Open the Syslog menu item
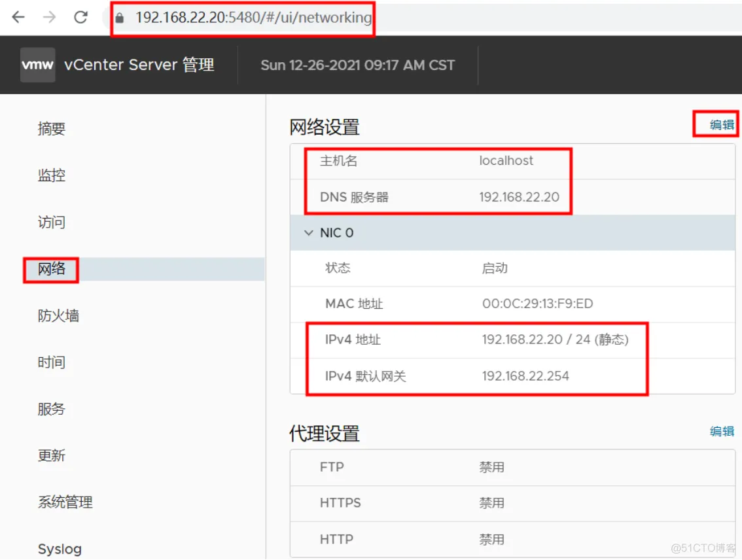 tap(60, 549)
